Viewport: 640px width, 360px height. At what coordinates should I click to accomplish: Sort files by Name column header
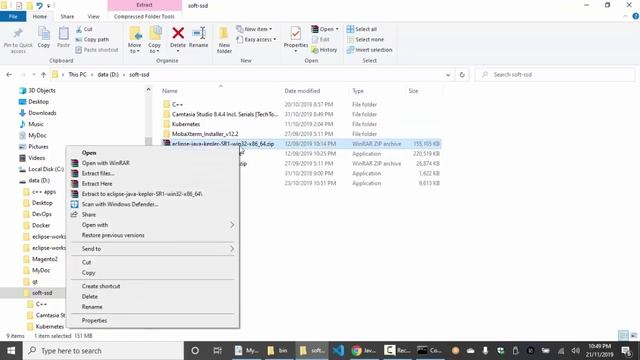tap(170, 91)
